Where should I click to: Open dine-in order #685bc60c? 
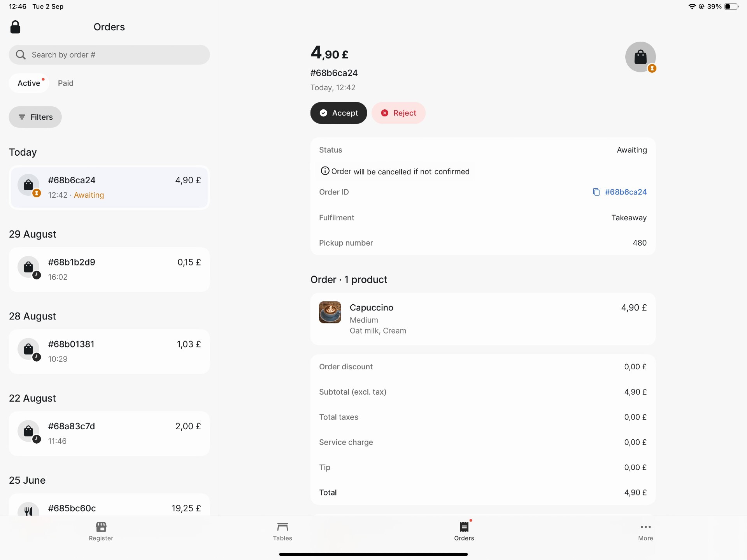(x=109, y=507)
